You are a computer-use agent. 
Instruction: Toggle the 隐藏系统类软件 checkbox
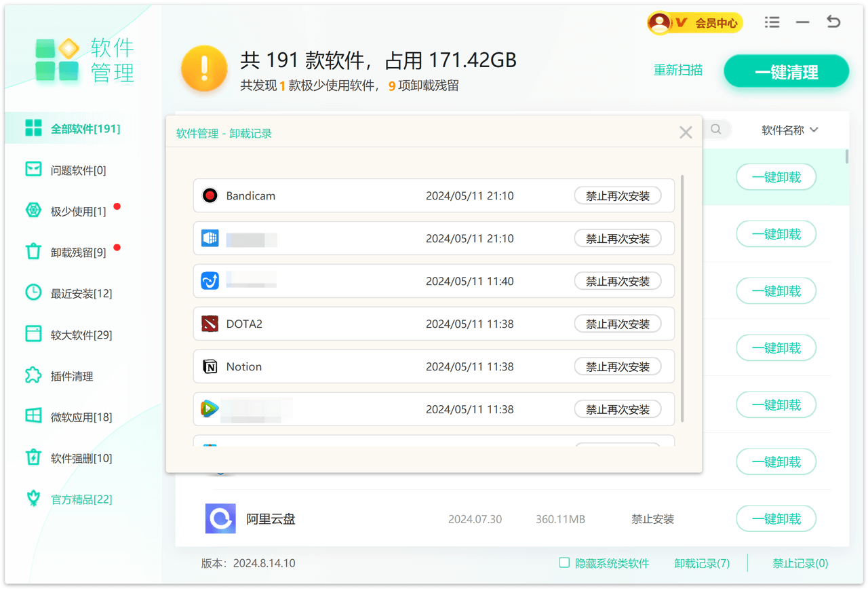click(x=564, y=563)
